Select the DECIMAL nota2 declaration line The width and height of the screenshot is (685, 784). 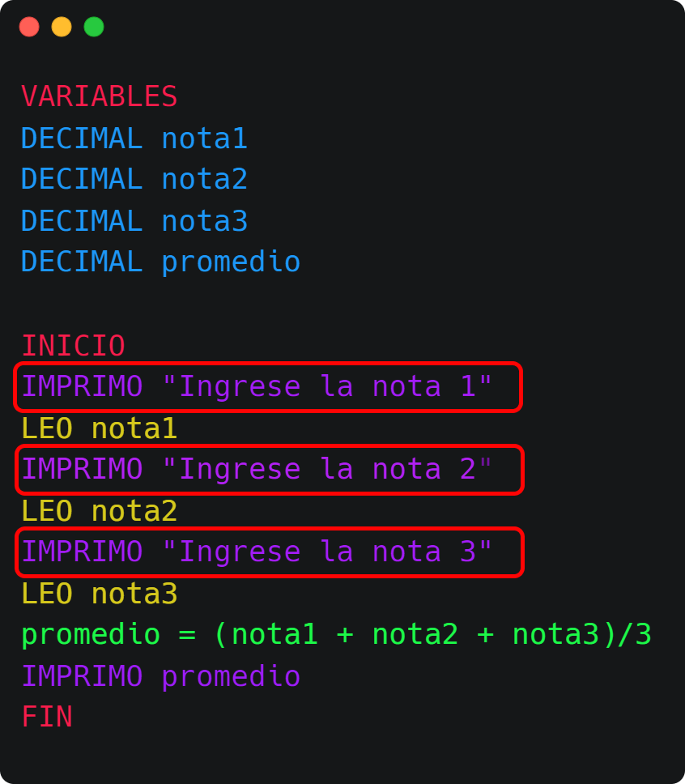134,179
